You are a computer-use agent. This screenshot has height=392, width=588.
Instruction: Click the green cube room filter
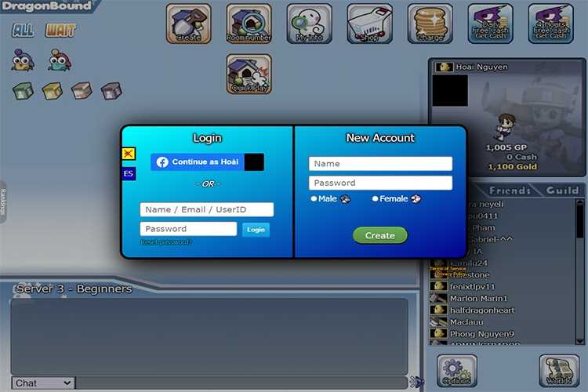coord(23,91)
